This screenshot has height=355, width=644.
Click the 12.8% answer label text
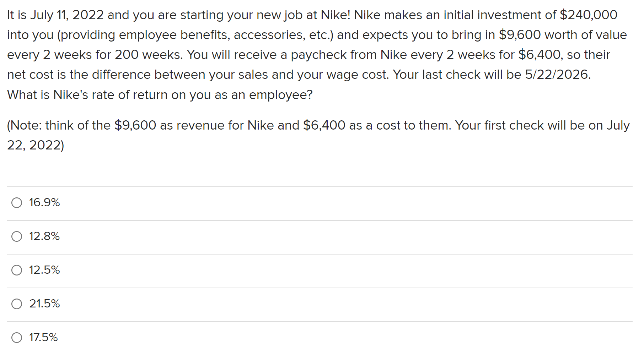(x=44, y=236)
